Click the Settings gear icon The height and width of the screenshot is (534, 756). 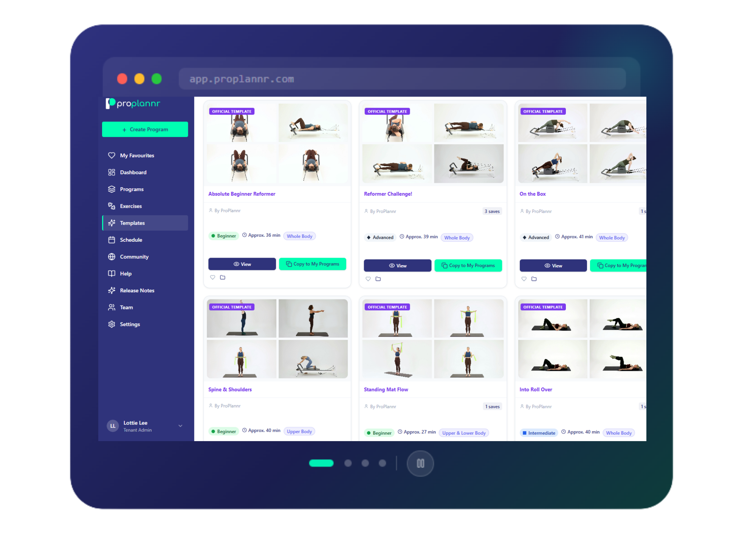pos(112,324)
